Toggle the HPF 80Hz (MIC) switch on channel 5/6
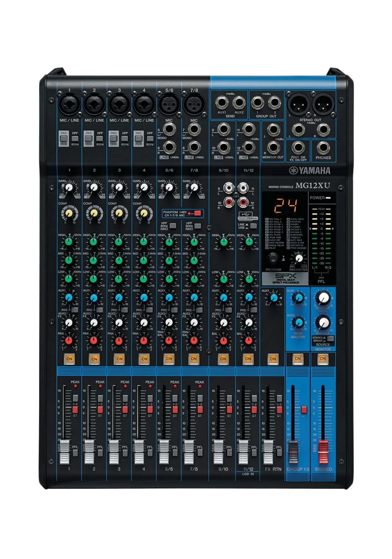This screenshot has width=392, height=559. coord(172,226)
